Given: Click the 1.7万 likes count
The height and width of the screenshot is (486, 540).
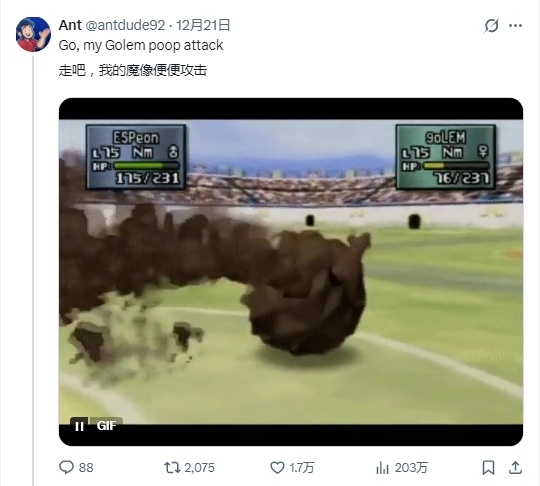Looking at the screenshot, I should (302, 468).
